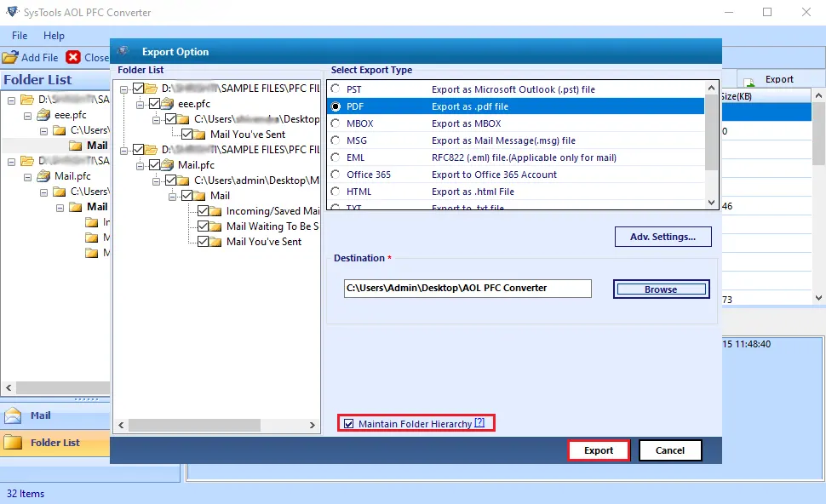The image size is (826, 504).
Task: Collapse the bold Mail node under Mail.pfc in the main window
Action: pos(60,208)
